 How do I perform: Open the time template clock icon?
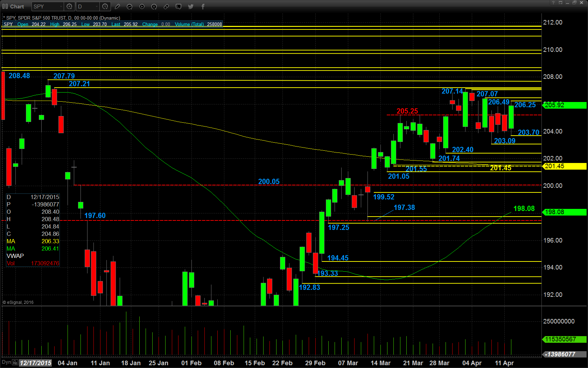click(105, 6)
